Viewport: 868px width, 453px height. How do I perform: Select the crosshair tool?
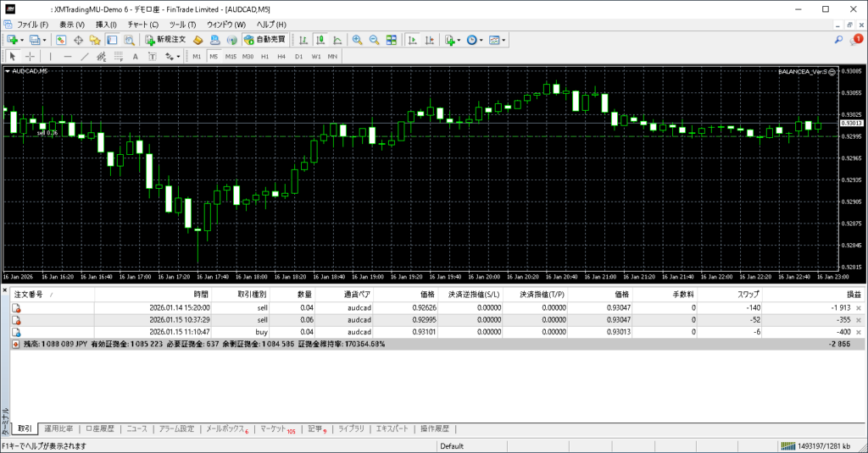tap(31, 56)
